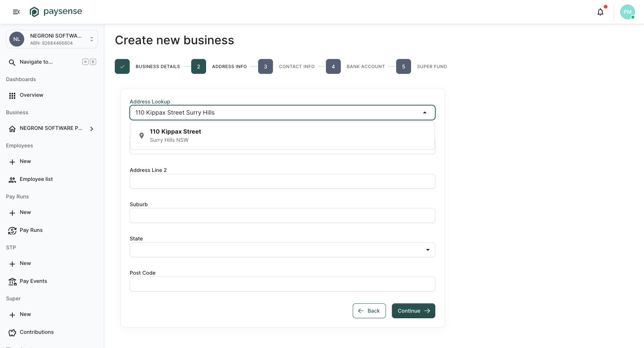The height and width of the screenshot is (348, 644).
Task: Collapse sidebar with hamburger menu icon
Action: click(x=16, y=12)
